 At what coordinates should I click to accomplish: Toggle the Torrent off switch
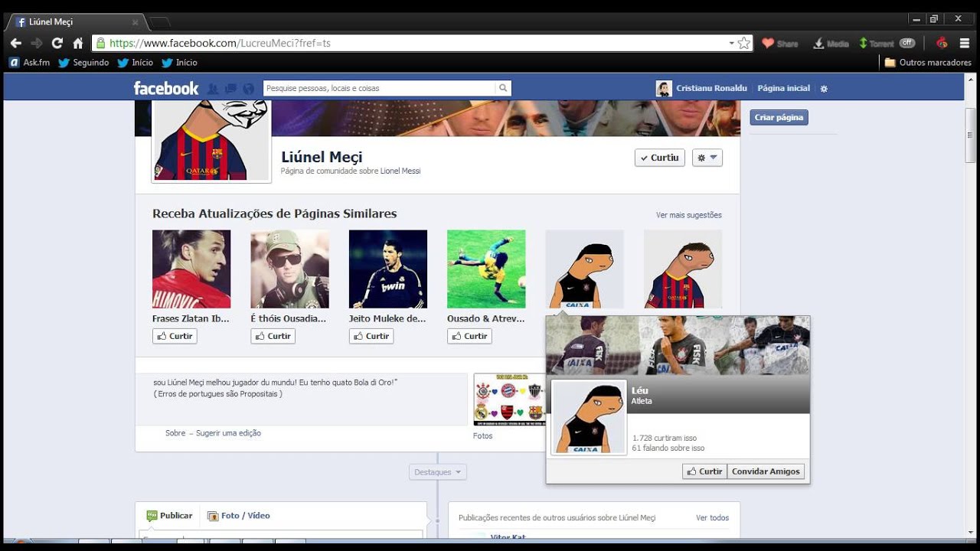tap(907, 44)
